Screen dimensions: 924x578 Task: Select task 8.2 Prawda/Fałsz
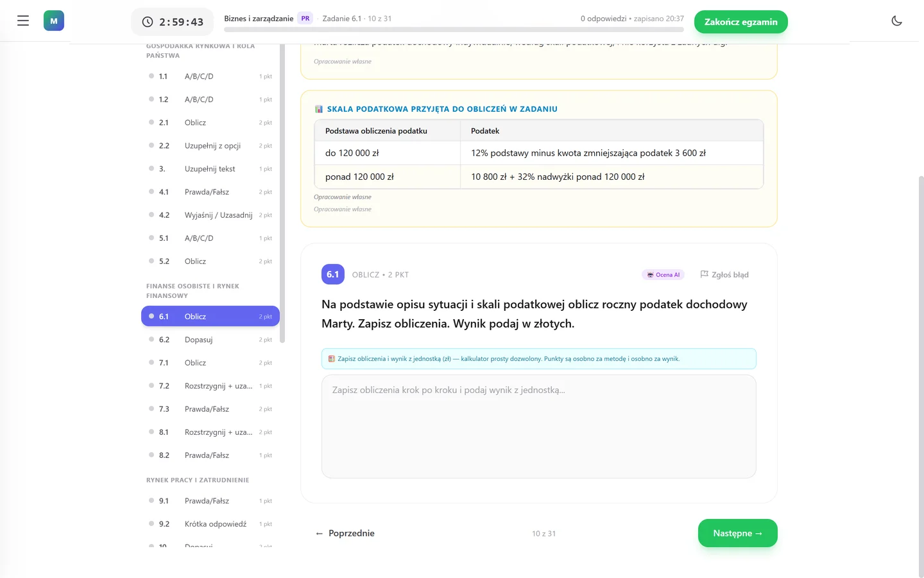pyautogui.click(x=210, y=455)
